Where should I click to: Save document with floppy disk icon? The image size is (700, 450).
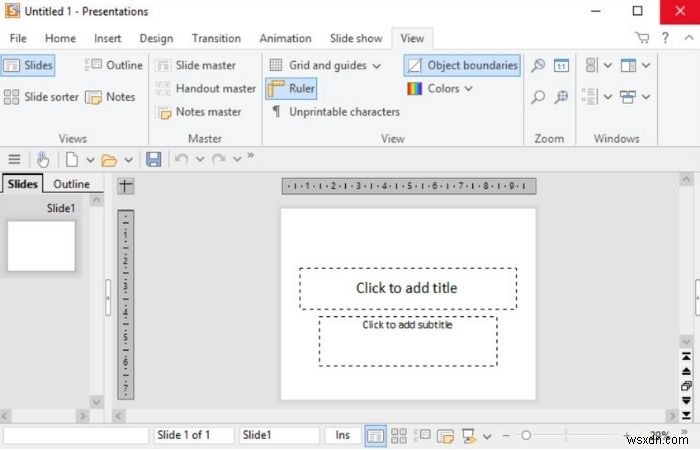click(154, 159)
